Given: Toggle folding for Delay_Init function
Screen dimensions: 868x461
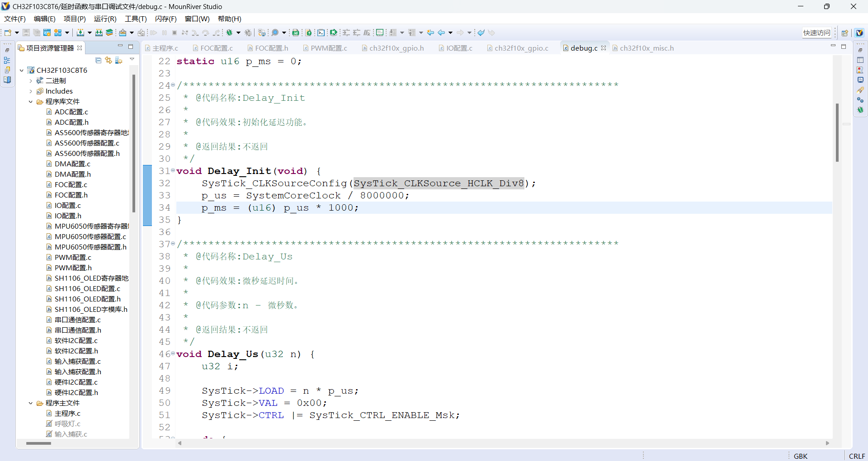Looking at the screenshot, I should coord(173,170).
